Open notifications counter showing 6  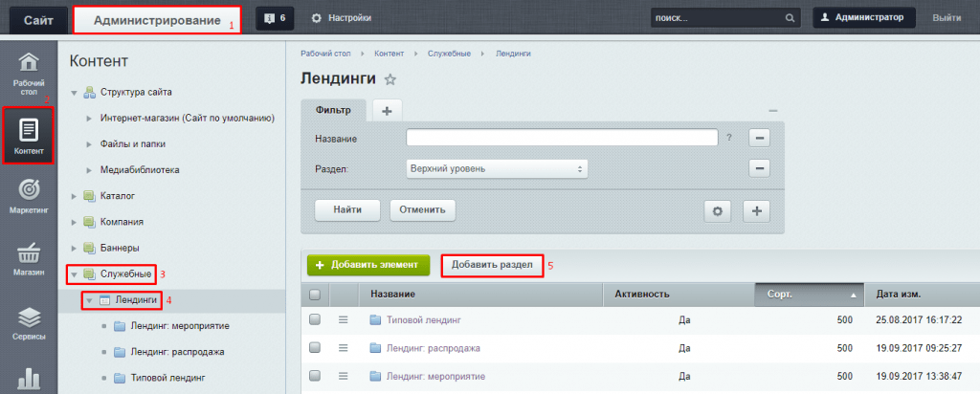tap(276, 17)
